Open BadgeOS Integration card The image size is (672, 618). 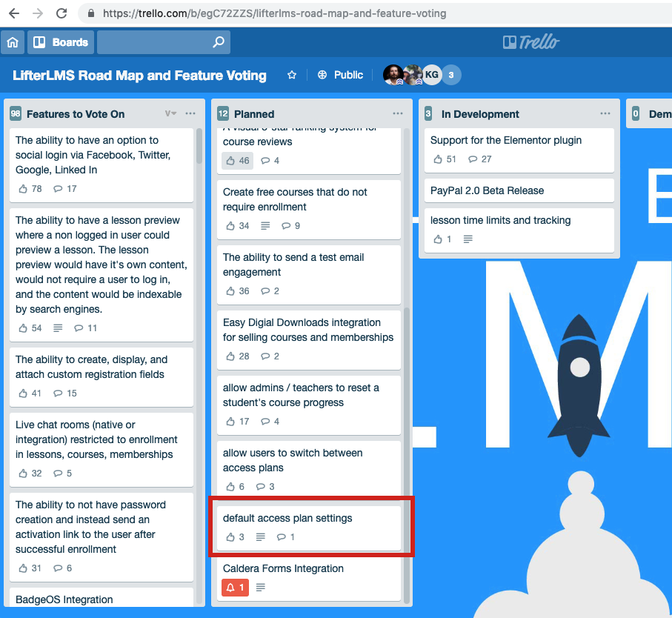click(x=102, y=597)
